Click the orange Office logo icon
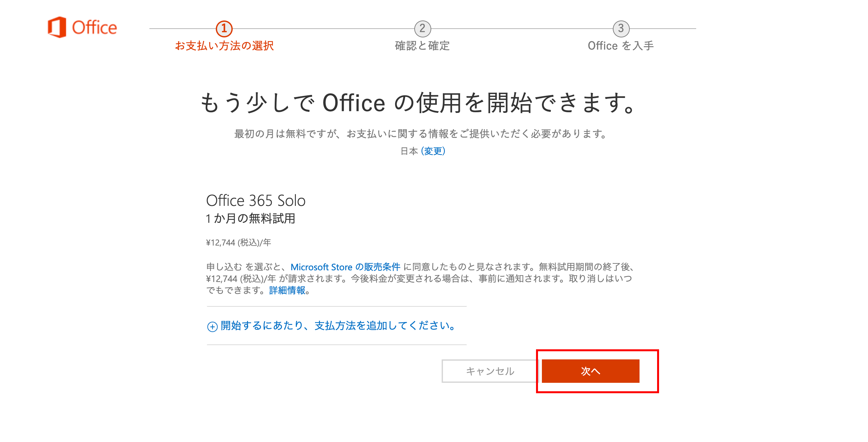Screen dimensions: 868x442 [57, 27]
